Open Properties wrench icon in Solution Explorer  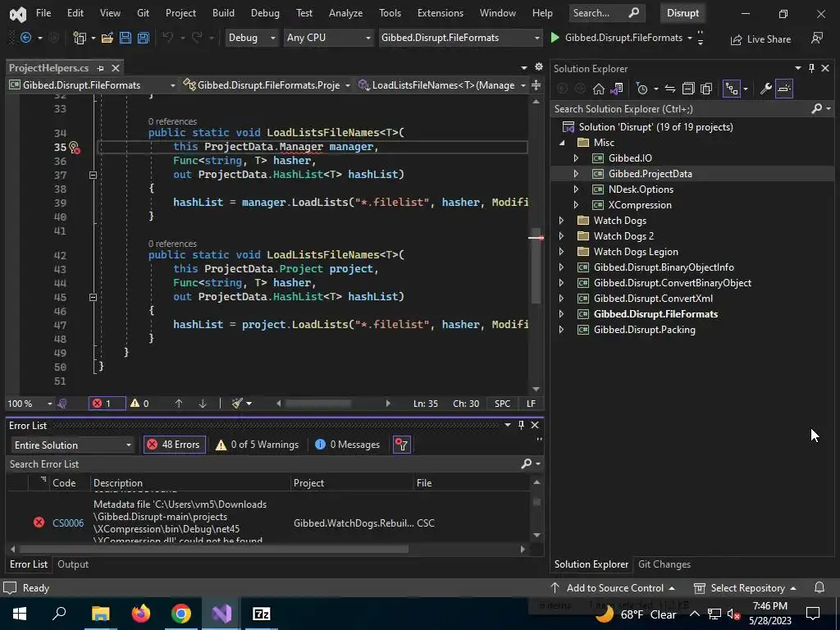point(766,89)
